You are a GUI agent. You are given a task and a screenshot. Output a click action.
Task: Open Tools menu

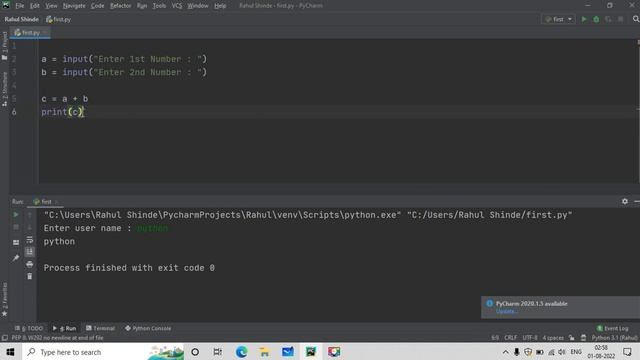159,6
